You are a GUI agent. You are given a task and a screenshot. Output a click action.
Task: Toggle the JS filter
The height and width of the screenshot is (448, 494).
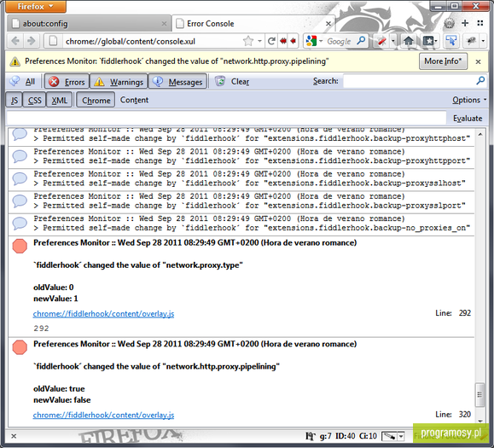pos(15,100)
